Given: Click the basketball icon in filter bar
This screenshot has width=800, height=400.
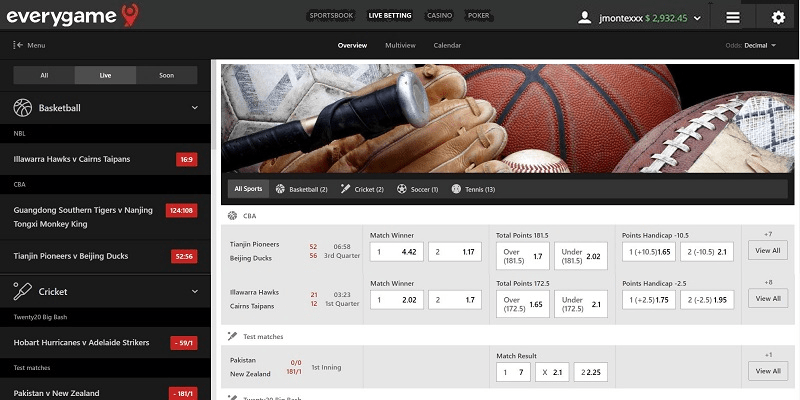Looking at the screenshot, I should (280, 189).
